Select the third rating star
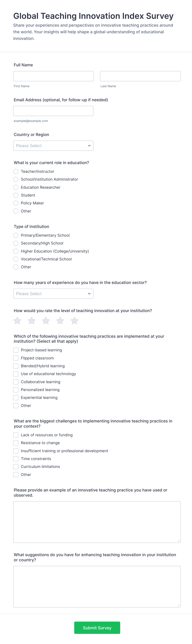The image size is (192, 644). [x=46, y=321]
